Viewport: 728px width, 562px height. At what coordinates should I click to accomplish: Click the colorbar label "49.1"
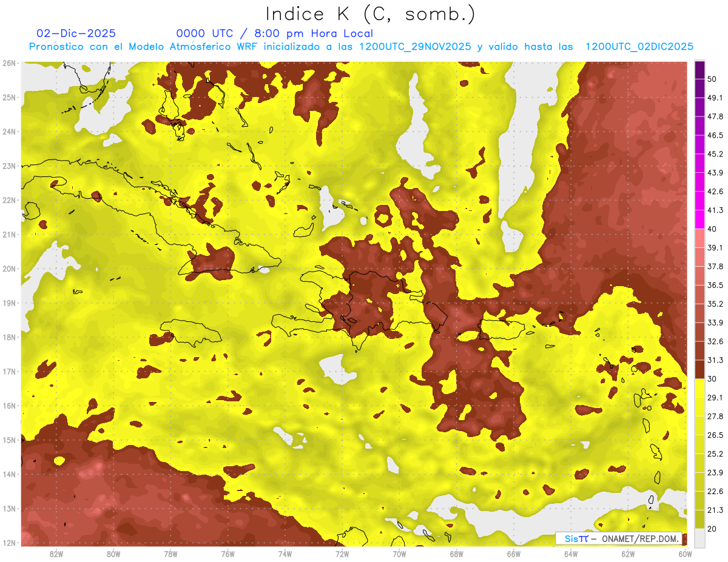pyautogui.click(x=715, y=98)
